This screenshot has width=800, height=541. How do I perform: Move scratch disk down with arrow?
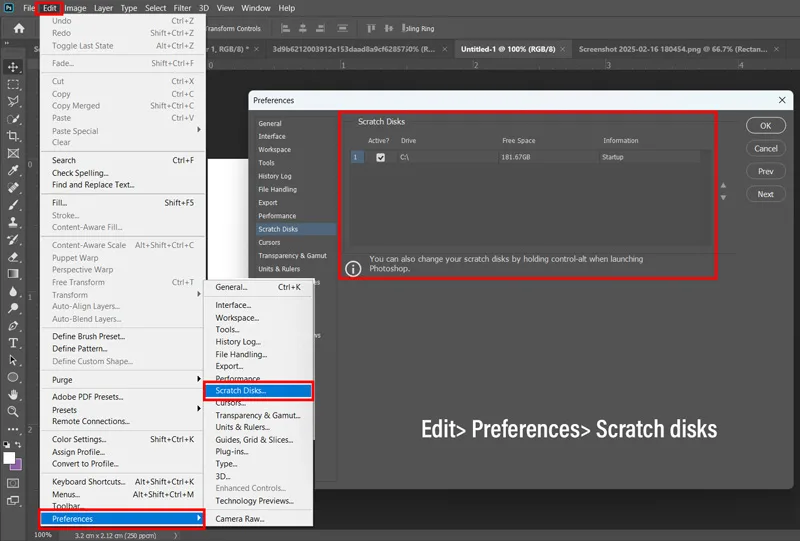pyautogui.click(x=723, y=198)
